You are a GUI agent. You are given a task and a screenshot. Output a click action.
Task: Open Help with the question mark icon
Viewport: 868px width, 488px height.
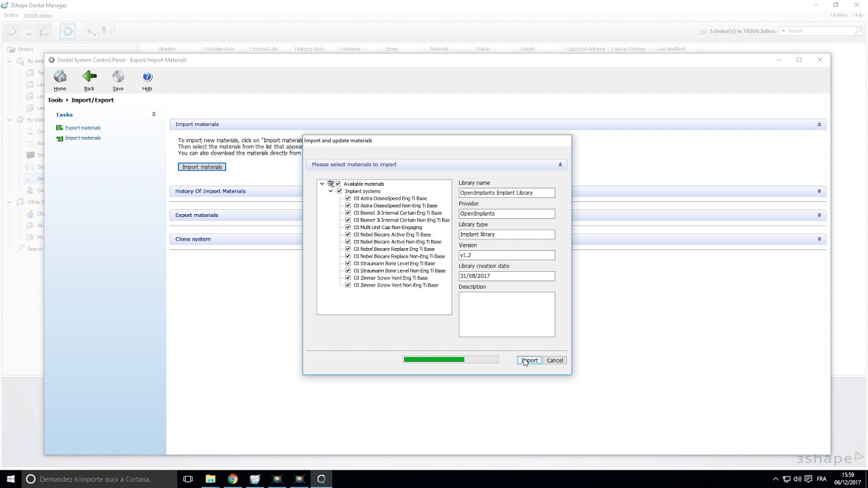pos(147,77)
